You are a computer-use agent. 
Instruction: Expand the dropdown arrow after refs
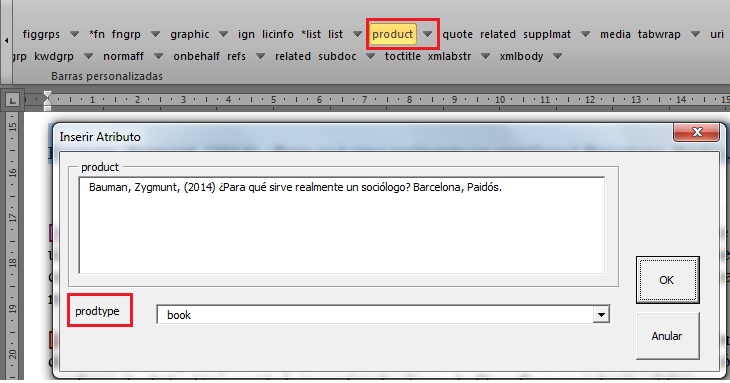260,56
